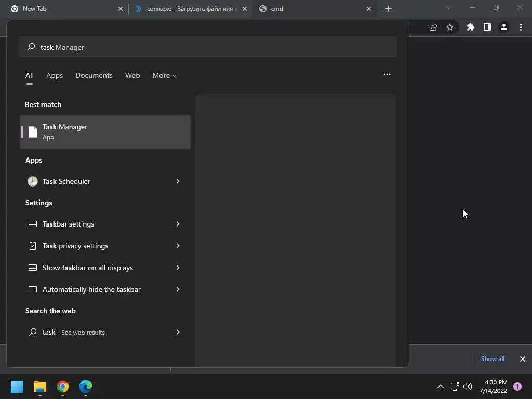The height and width of the screenshot is (399, 532).
Task: Open Task Scheduler app result
Action: coord(105,181)
